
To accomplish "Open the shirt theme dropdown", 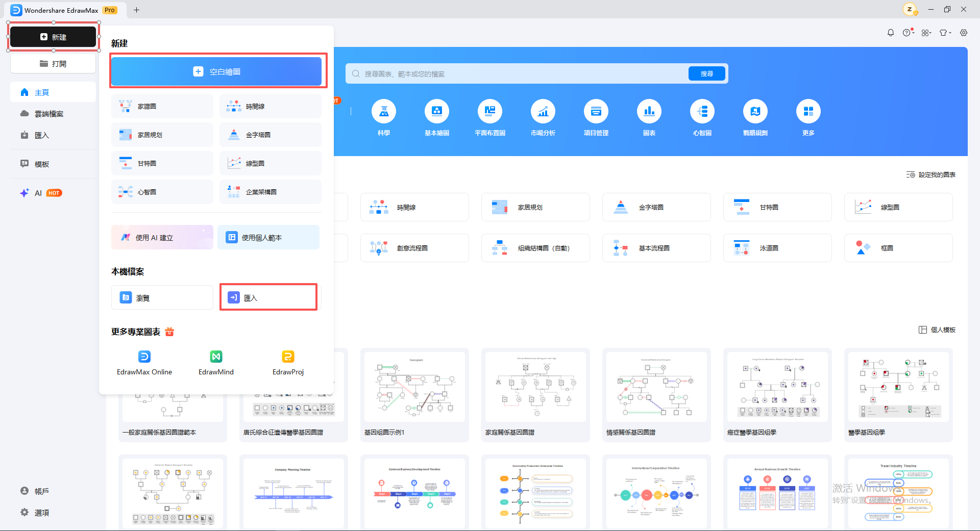I will tap(945, 33).
